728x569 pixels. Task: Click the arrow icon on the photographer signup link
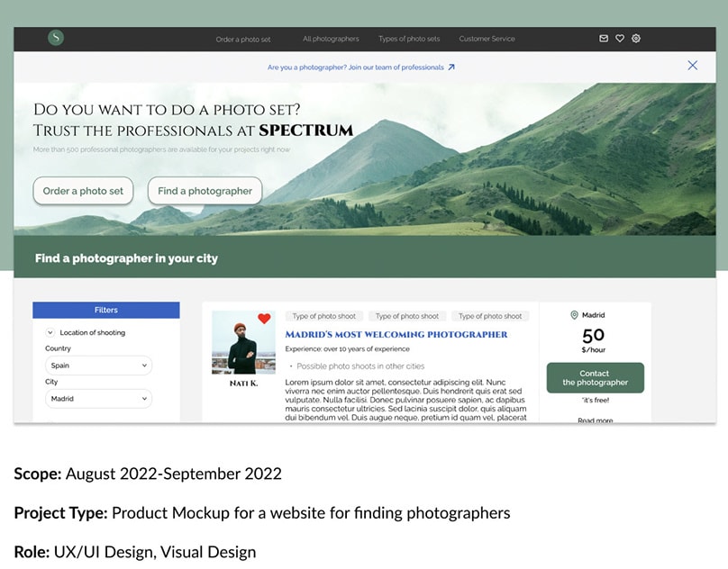pyautogui.click(x=451, y=67)
